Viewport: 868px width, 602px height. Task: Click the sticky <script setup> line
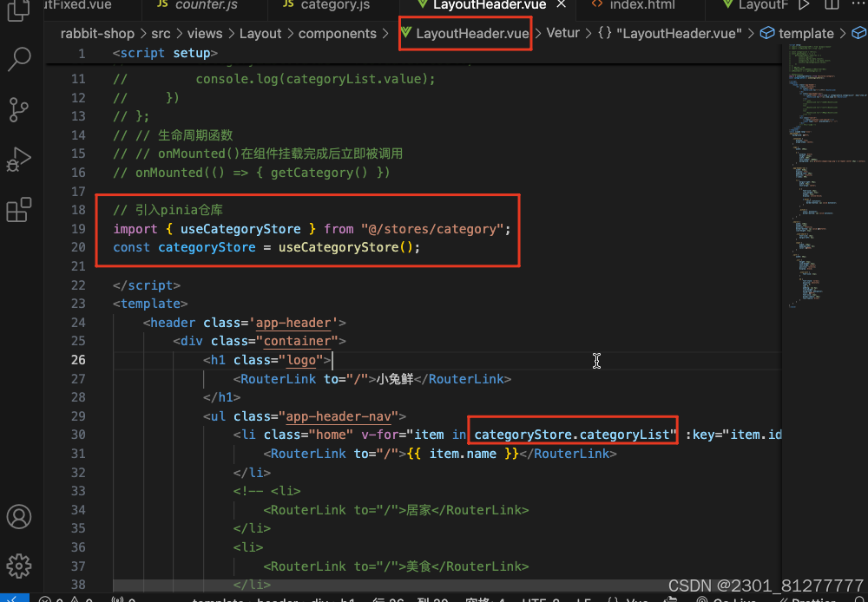165,53
